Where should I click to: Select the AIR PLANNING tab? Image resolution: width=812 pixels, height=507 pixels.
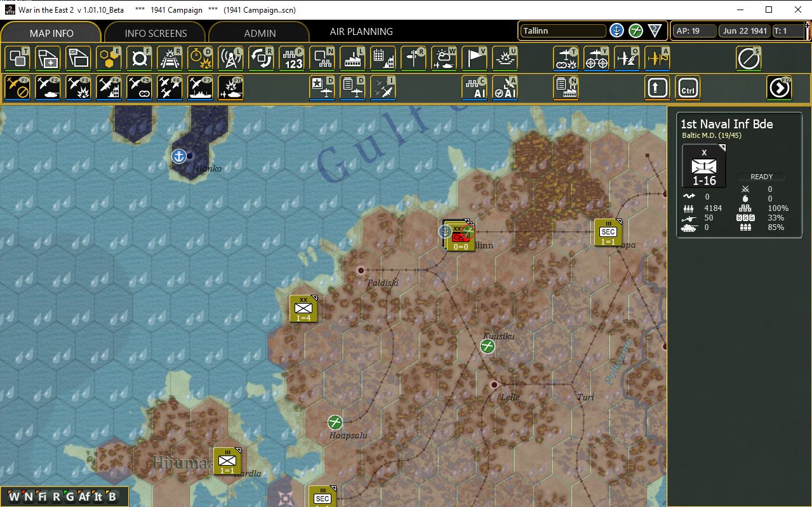click(x=361, y=31)
